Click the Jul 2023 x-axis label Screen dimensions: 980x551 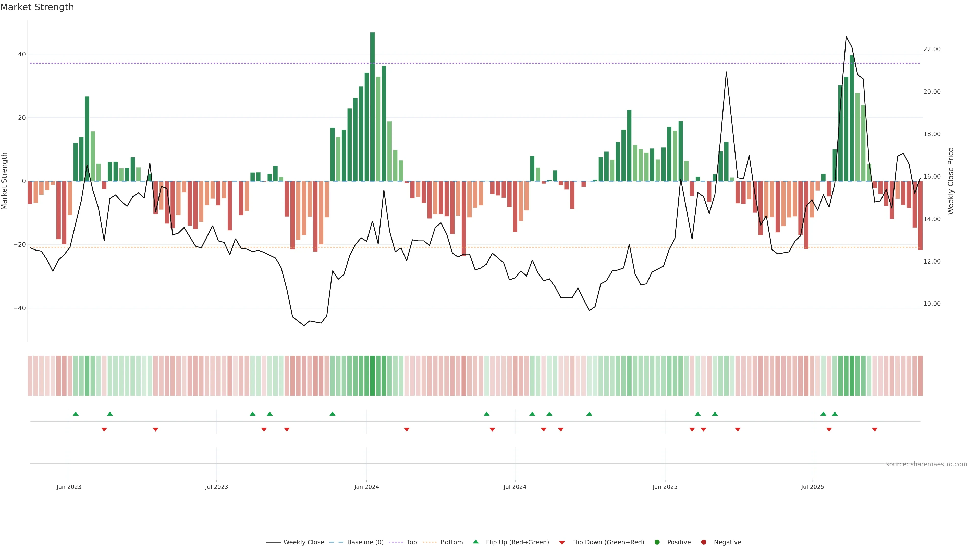click(216, 487)
